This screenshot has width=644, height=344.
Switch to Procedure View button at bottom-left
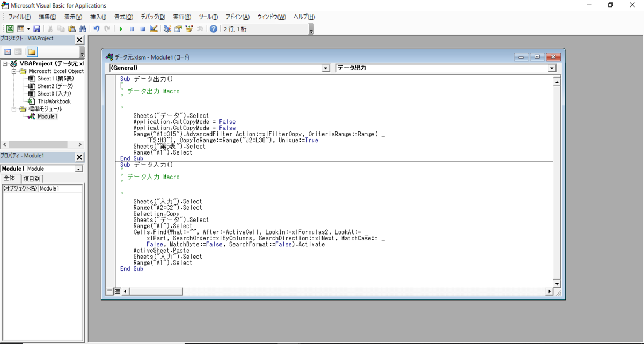pos(109,291)
